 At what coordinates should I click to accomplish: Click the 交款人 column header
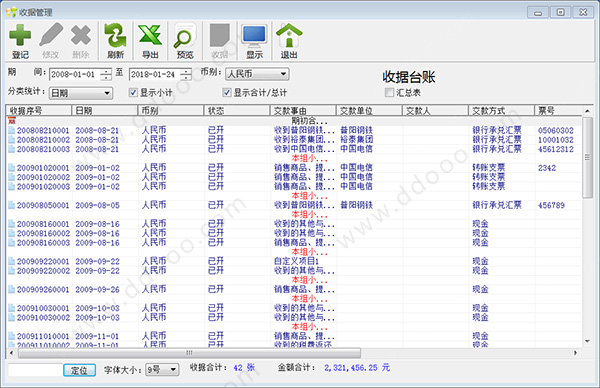coord(435,111)
